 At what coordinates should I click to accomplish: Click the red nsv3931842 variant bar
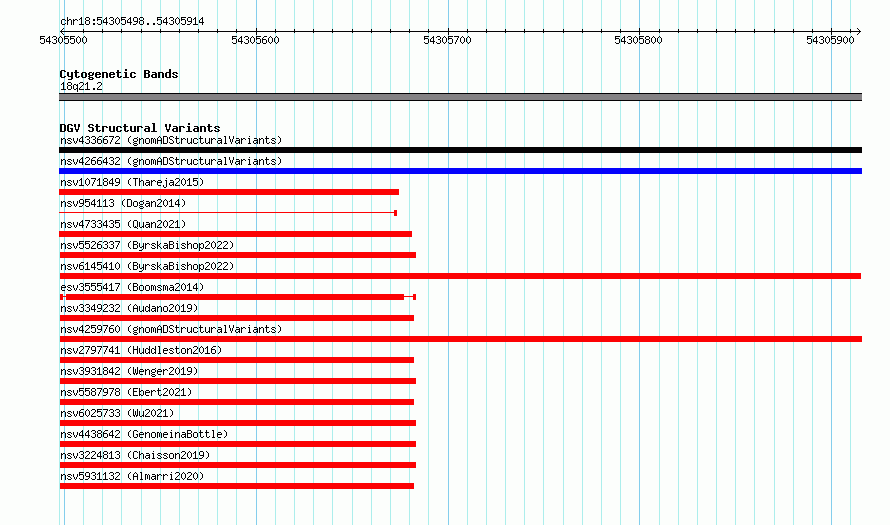(237, 381)
